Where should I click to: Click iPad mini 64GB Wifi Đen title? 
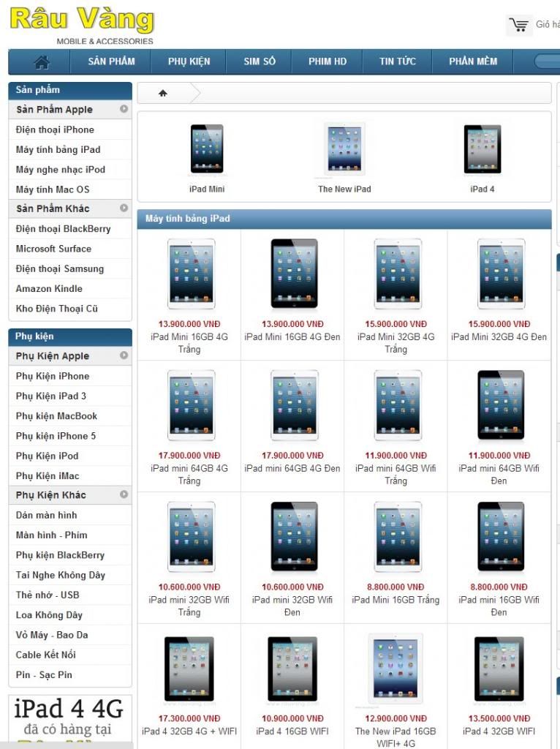pos(499,474)
